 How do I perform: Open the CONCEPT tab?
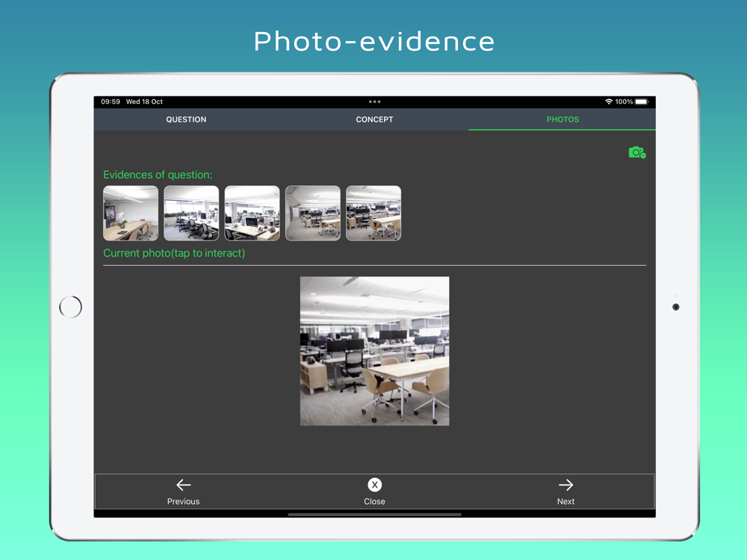pos(374,119)
